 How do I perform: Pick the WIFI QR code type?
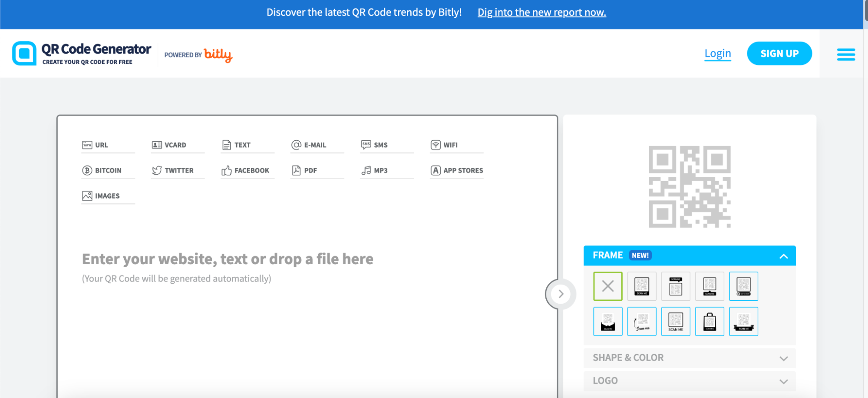click(456, 145)
